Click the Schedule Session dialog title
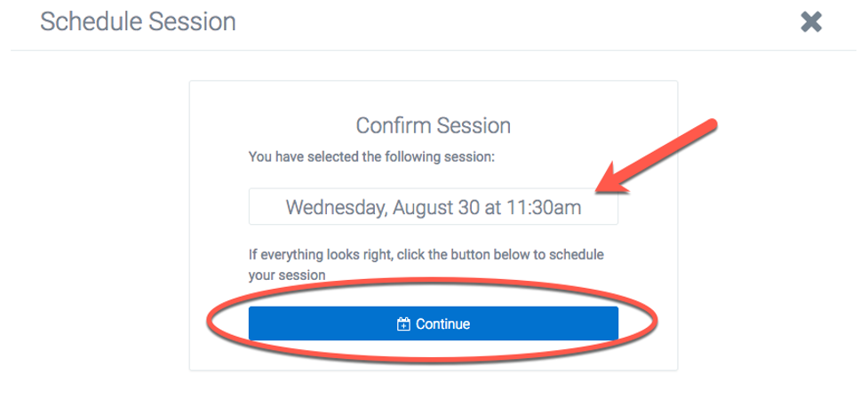868x407 pixels. (x=138, y=22)
